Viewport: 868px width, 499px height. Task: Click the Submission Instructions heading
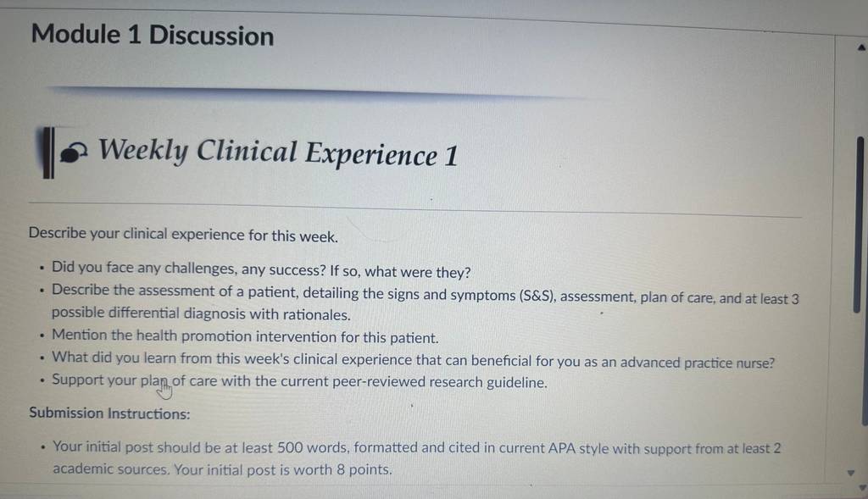109,413
